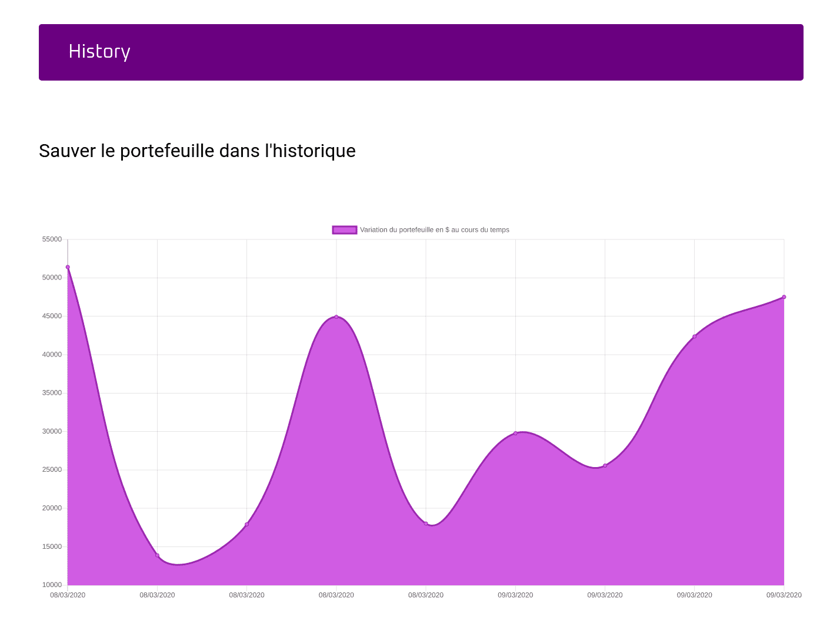Click the 30000 y-axis label
Image resolution: width=840 pixels, height=630 pixels.
click(x=52, y=431)
